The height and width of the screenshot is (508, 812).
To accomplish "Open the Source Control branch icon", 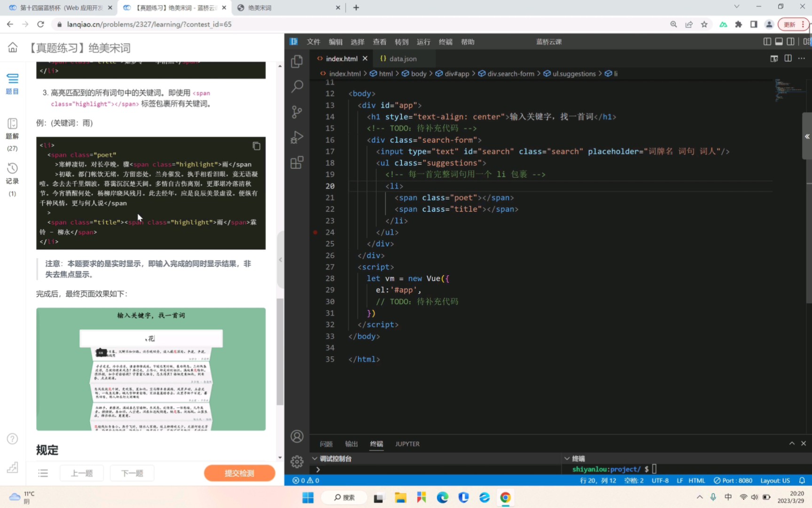I will pos(297,112).
